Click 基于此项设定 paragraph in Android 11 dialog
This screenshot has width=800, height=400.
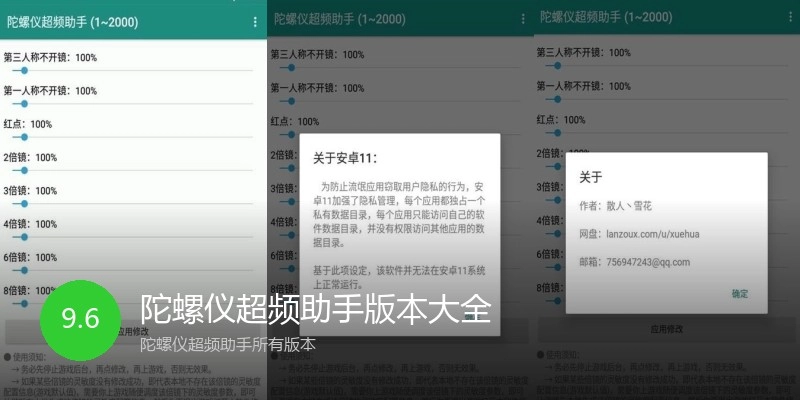click(x=399, y=277)
